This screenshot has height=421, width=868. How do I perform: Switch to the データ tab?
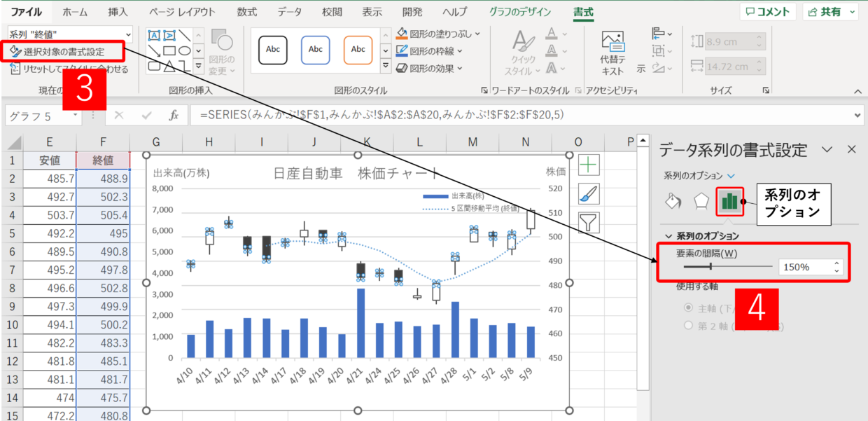[x=289, y=12]
